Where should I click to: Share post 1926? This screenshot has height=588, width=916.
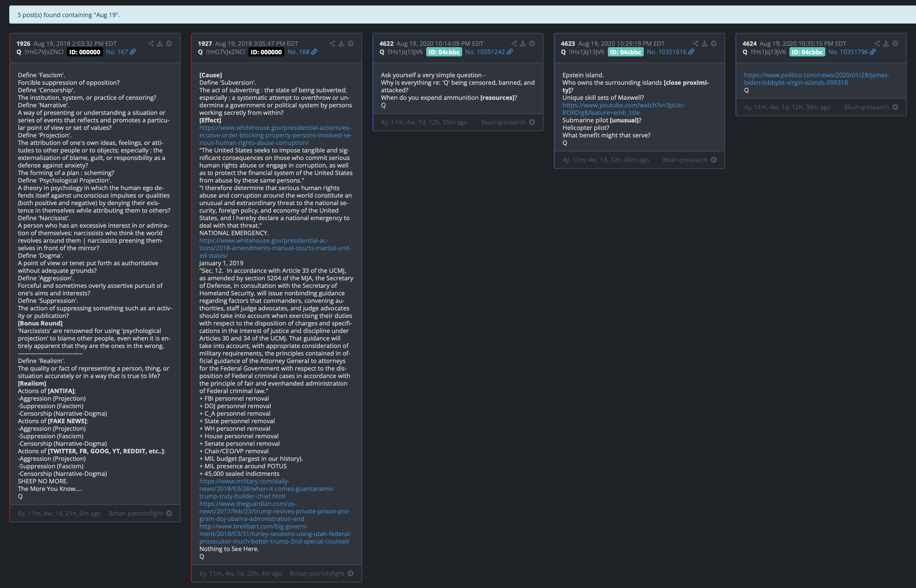(151, 43)
